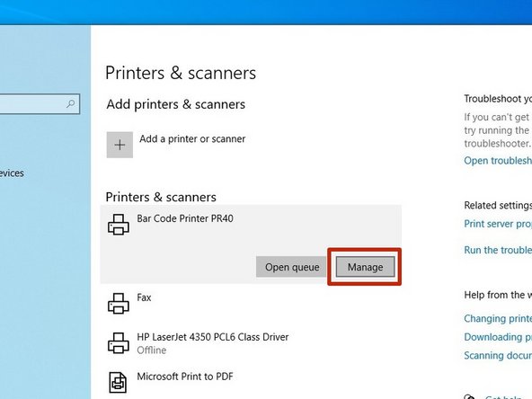
Task: Click the Microsoft Print to PDF icon
Action: point(118,382)
